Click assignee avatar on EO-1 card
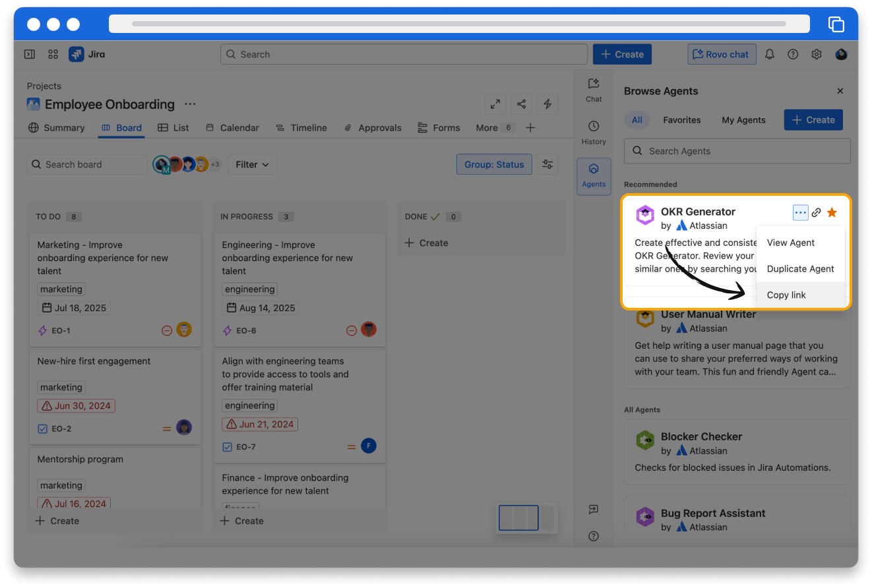The image size is (872, 588). 184,330
